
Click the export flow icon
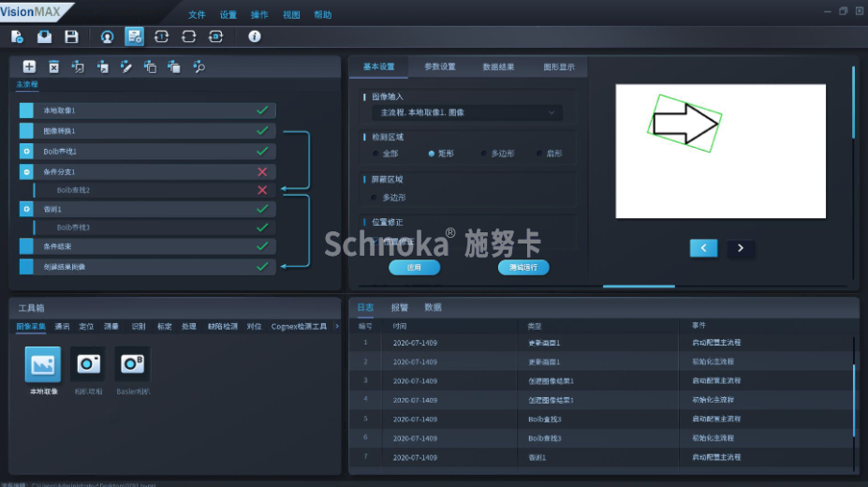tap(102, 67)
